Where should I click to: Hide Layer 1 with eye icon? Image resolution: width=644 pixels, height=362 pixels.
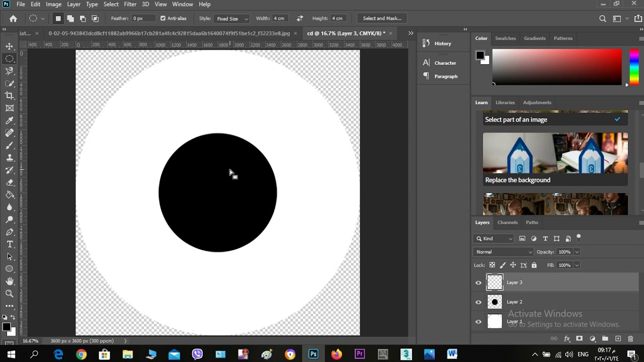pos(478,322)
